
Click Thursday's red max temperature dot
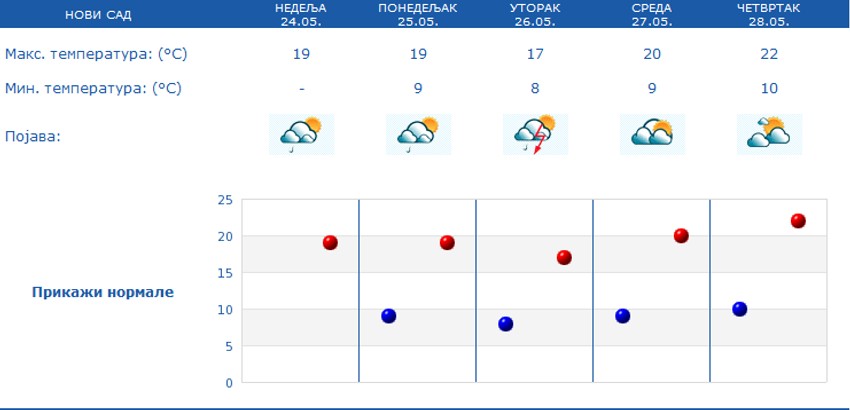pyautogui.click(x=798, y=221)
